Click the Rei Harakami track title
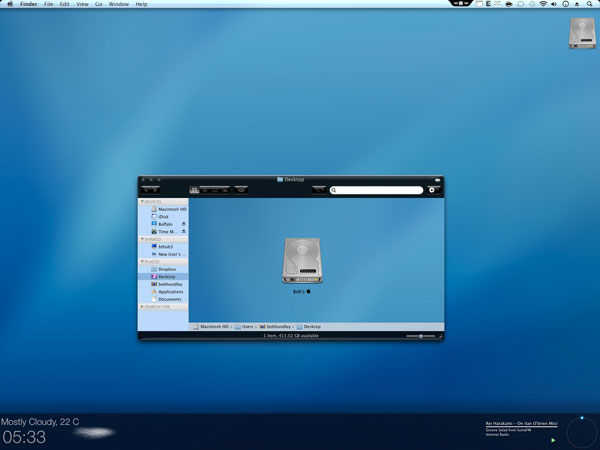 [522, 424]
